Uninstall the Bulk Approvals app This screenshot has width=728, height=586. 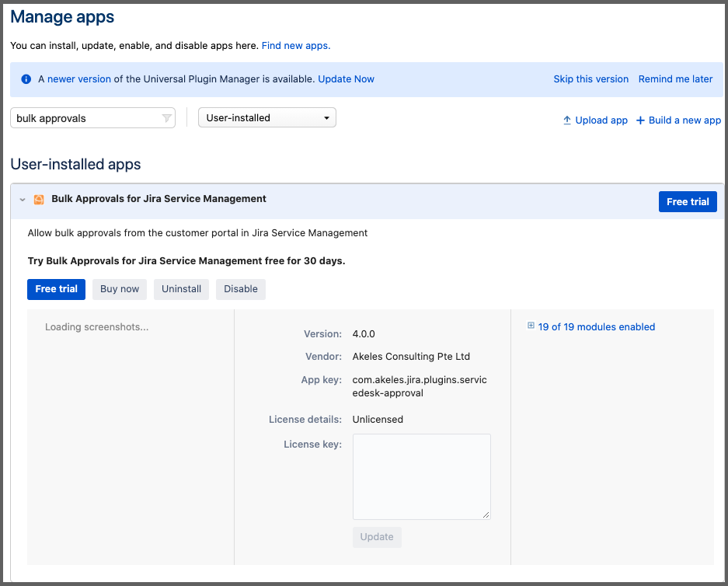(181, 289)
